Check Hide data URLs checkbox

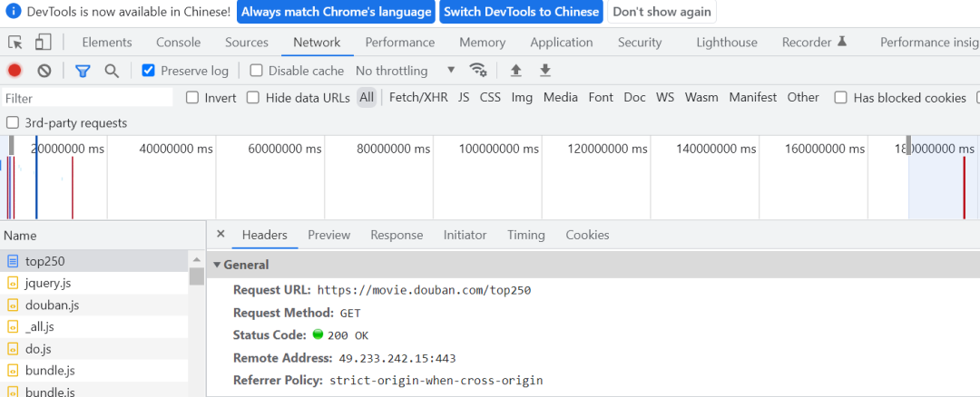[253, 97]
